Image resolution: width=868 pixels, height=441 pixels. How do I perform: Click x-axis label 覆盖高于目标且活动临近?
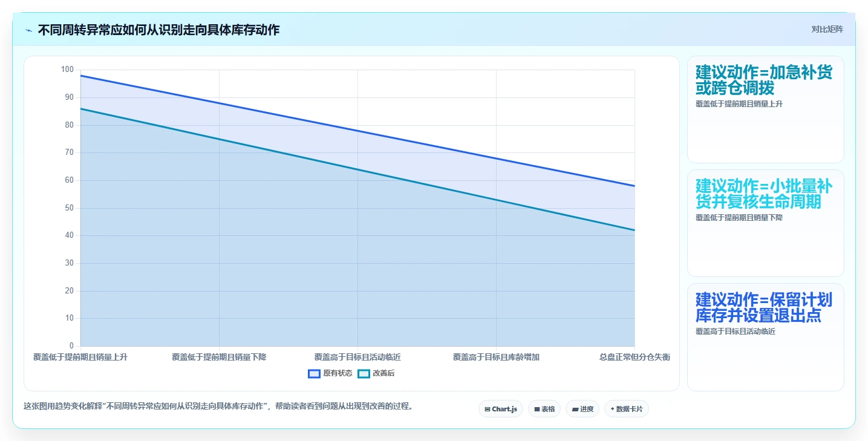click(x=357, y=358)
